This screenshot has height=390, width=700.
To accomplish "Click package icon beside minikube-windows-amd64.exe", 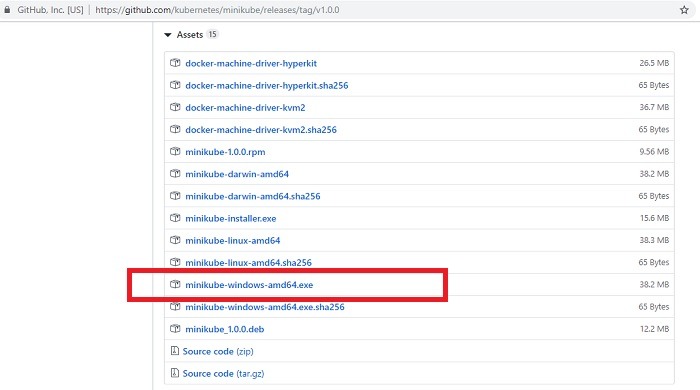I will pyautogui.click(x=175, y=284).
